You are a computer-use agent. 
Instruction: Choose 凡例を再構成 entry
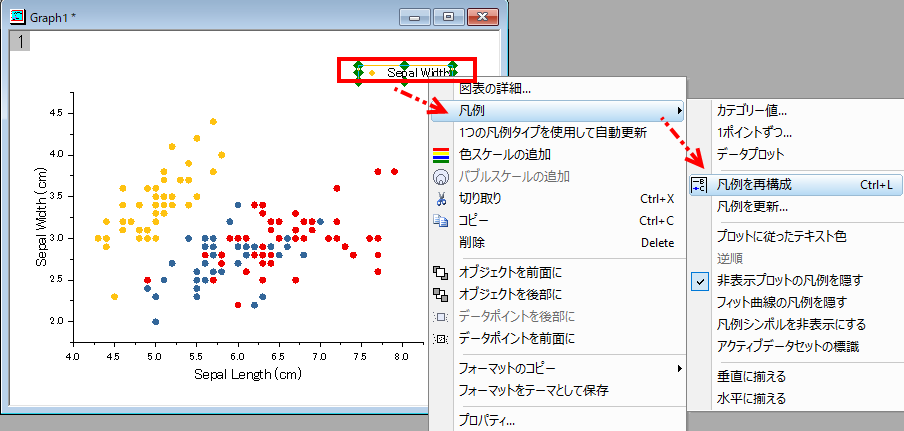point(754,184)
